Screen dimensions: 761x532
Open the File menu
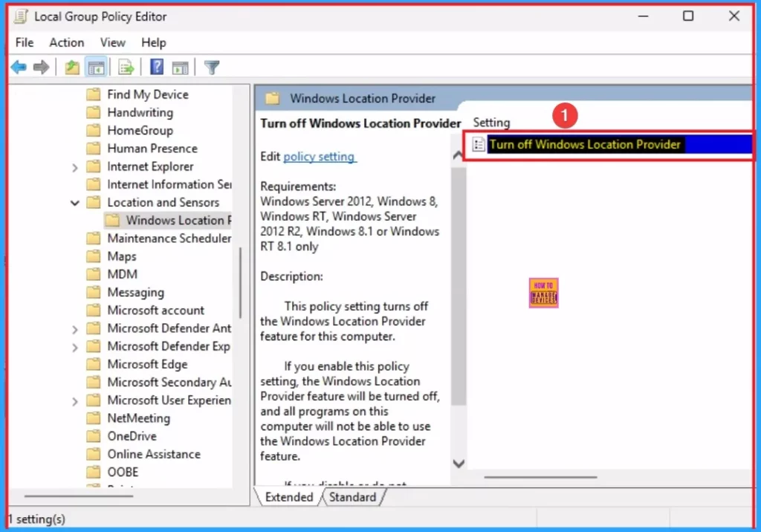[25, 42]
